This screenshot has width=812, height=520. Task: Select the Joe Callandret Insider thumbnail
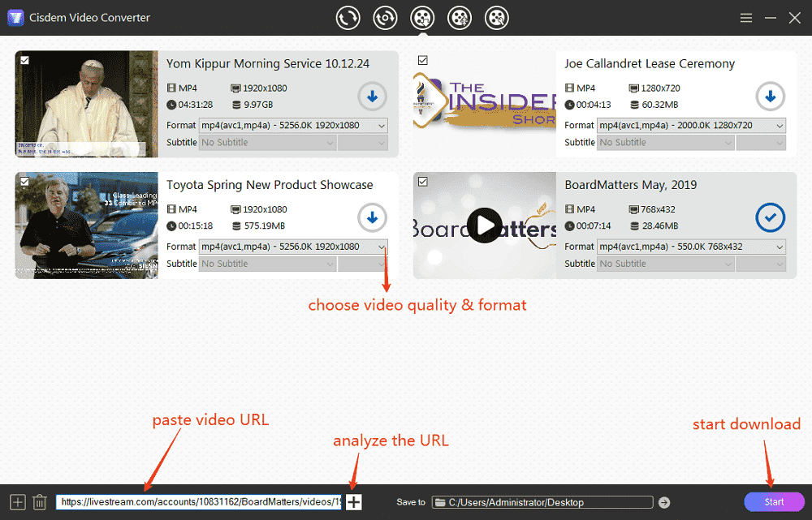(x=485, y=104)
